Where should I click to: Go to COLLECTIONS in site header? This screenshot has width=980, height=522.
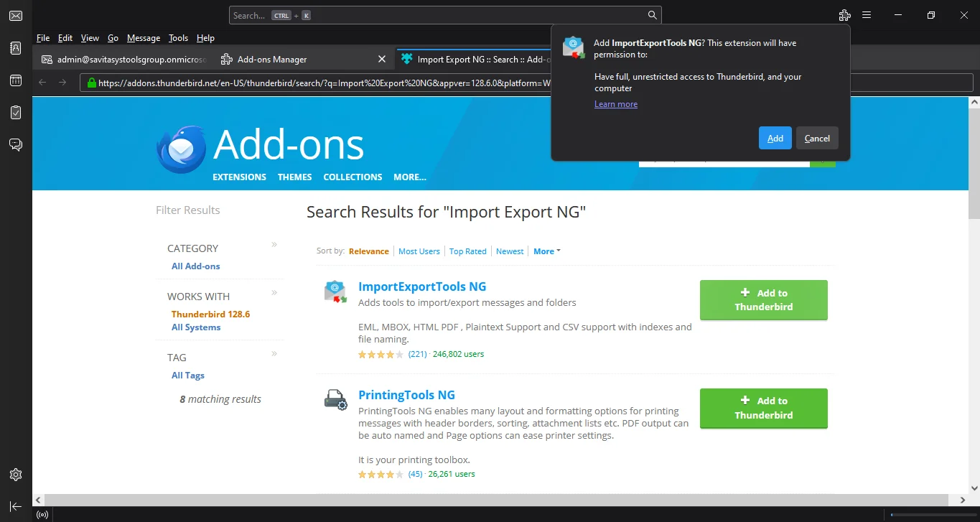coord(353,177)
